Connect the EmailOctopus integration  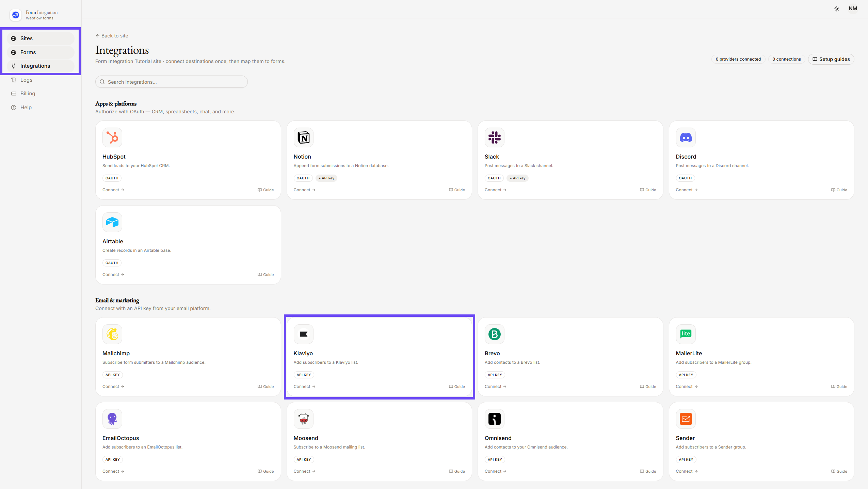(113, 471)
